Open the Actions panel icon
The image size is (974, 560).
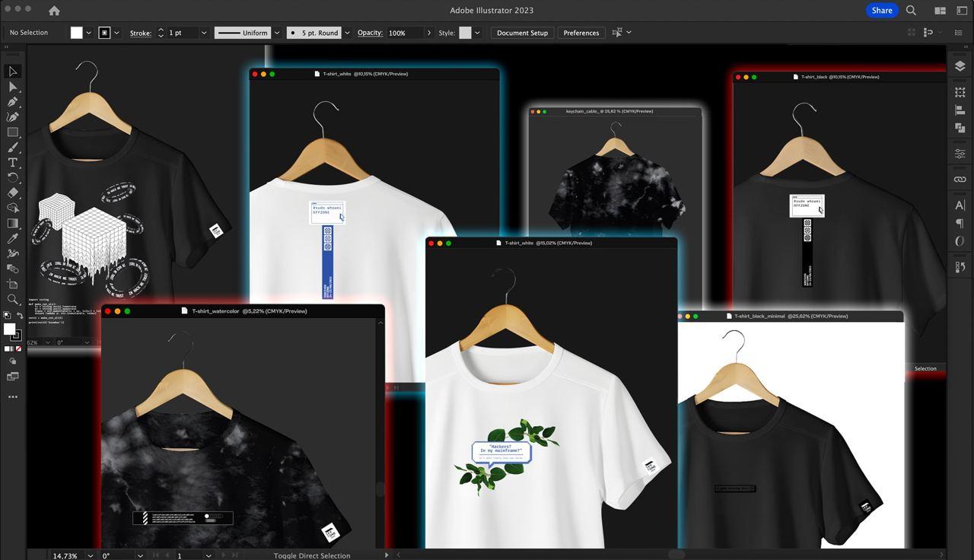(960, 267)
